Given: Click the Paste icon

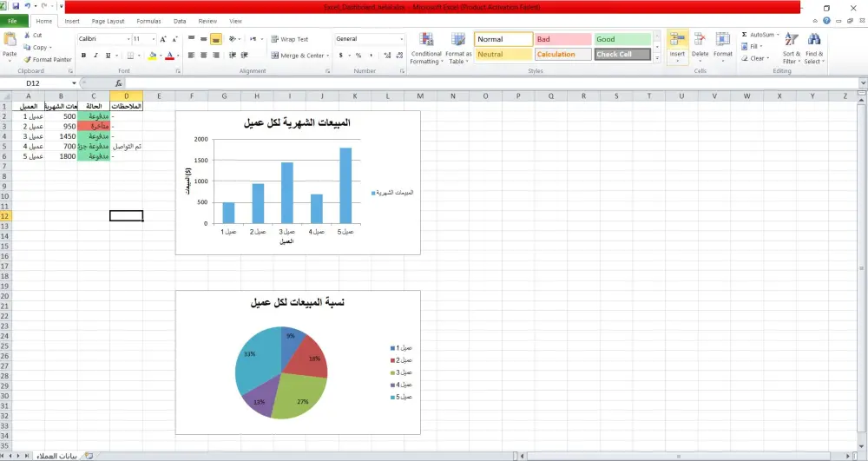Looking at the screenshot, I should click(x=10, y=40).
